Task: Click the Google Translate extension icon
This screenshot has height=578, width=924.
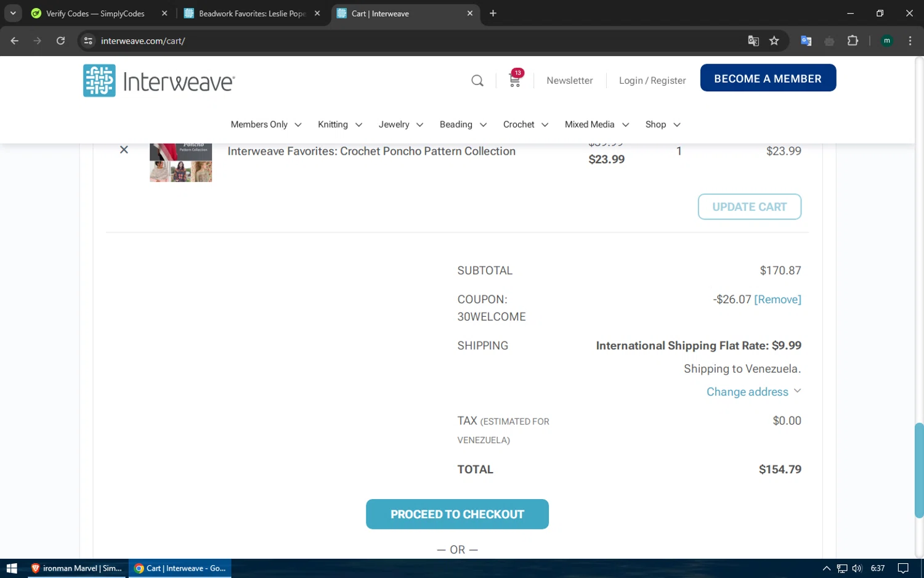Action: (x=806, y=41)
